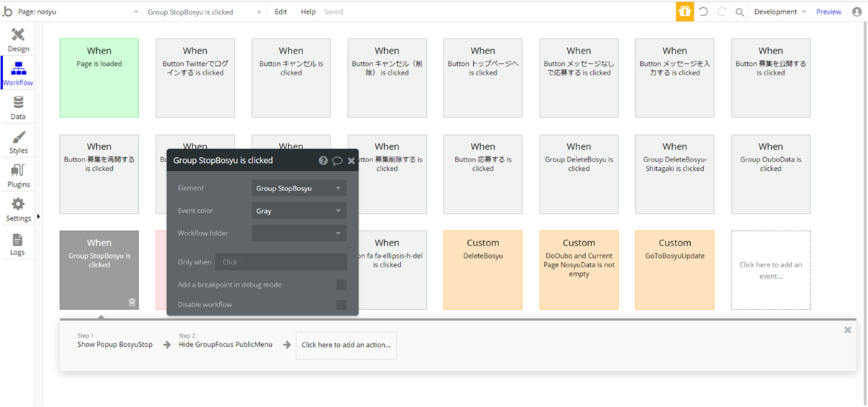
Task: Open the Workflow tab in sidebar
Action: pos(18,74)
